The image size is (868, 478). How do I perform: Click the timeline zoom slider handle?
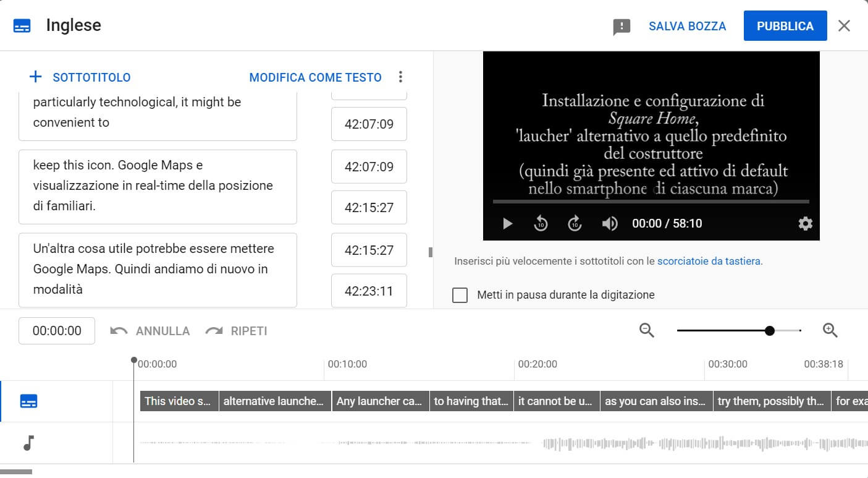(x=770, y=331)
